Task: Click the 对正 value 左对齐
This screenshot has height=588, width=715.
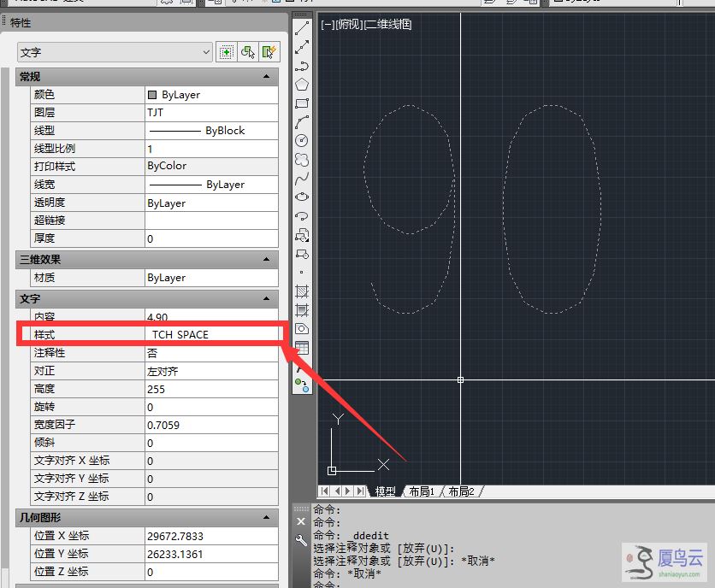Action: 211,371
